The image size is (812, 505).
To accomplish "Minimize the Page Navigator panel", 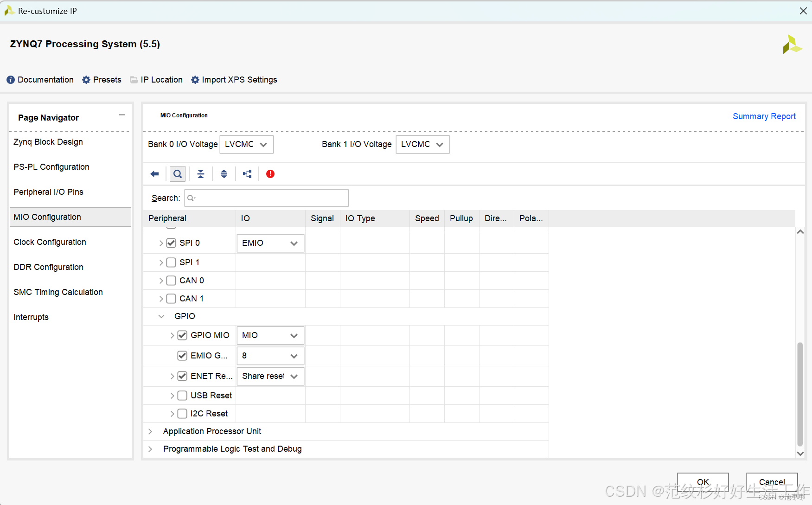I will point(122,115).
